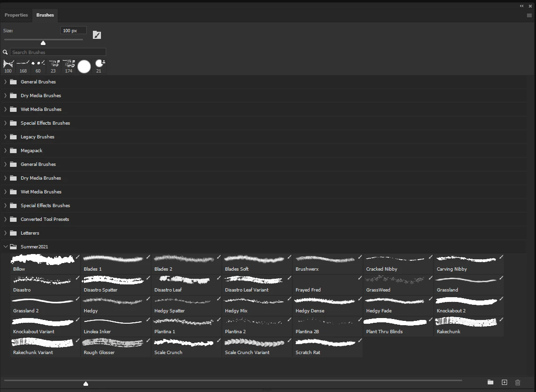Select the recent brush sized 100

click(x=8, y=66)
